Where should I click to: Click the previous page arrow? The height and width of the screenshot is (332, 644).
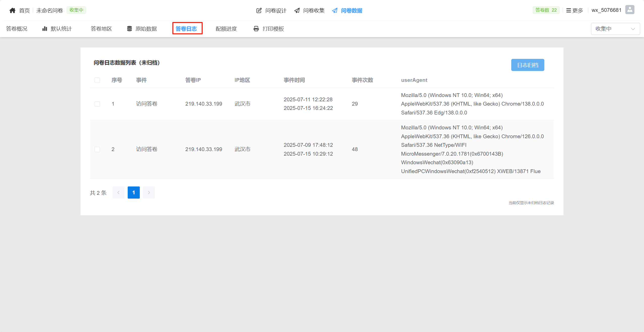(x=118, y=193)
